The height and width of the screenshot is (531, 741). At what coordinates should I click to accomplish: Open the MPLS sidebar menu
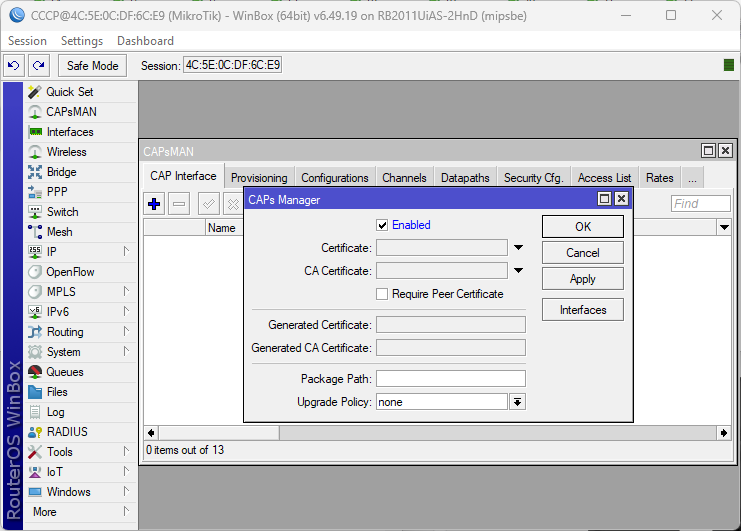click(80, 292)
